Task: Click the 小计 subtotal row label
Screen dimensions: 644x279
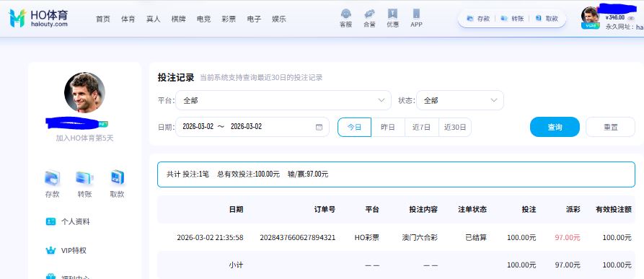Action: (x=236, y=265)
